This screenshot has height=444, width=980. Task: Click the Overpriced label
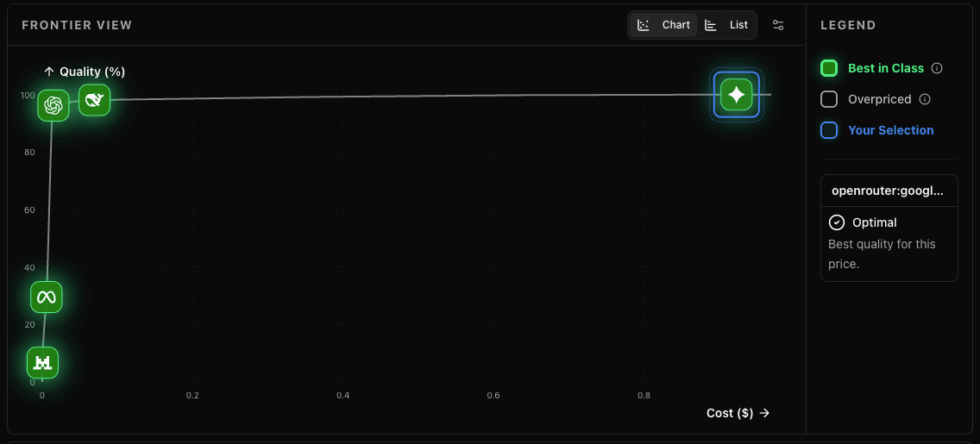(879, 99)
